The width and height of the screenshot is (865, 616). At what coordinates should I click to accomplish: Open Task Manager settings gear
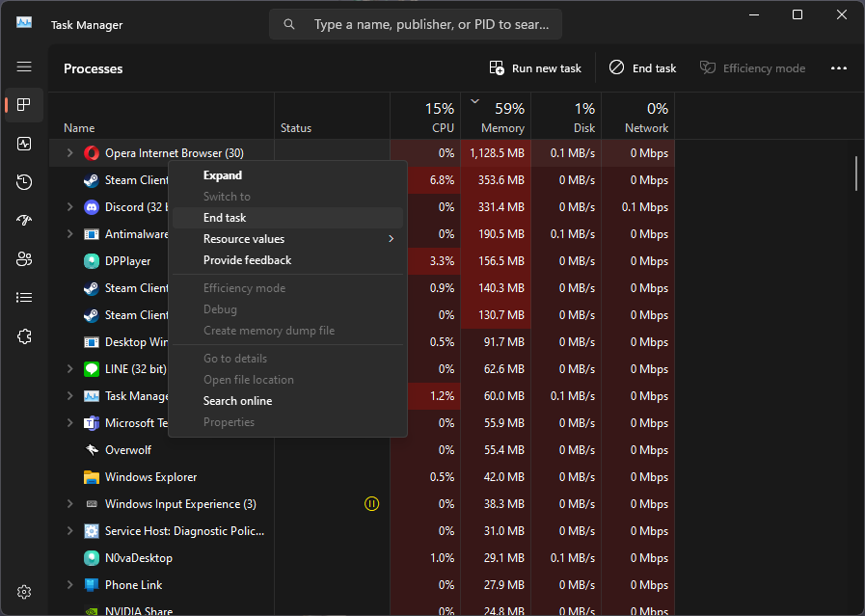point(24,592)
